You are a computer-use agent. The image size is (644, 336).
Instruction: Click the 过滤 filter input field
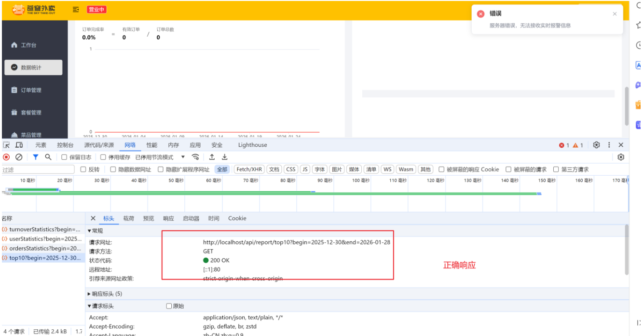click(x=38, y=169)
